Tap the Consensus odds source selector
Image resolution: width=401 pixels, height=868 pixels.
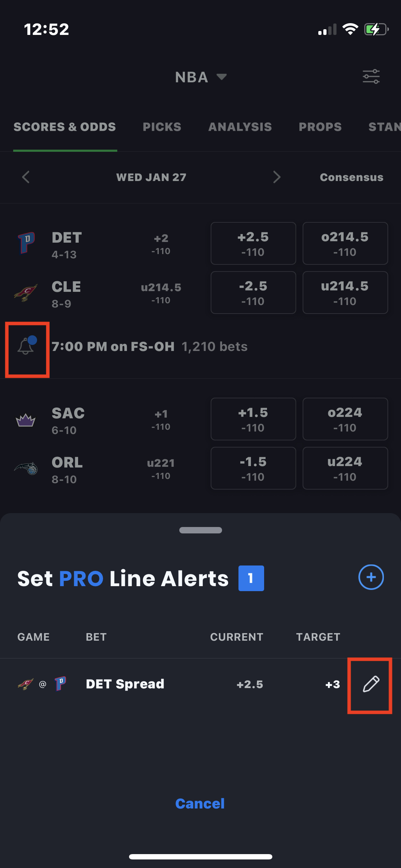[351, 177]
